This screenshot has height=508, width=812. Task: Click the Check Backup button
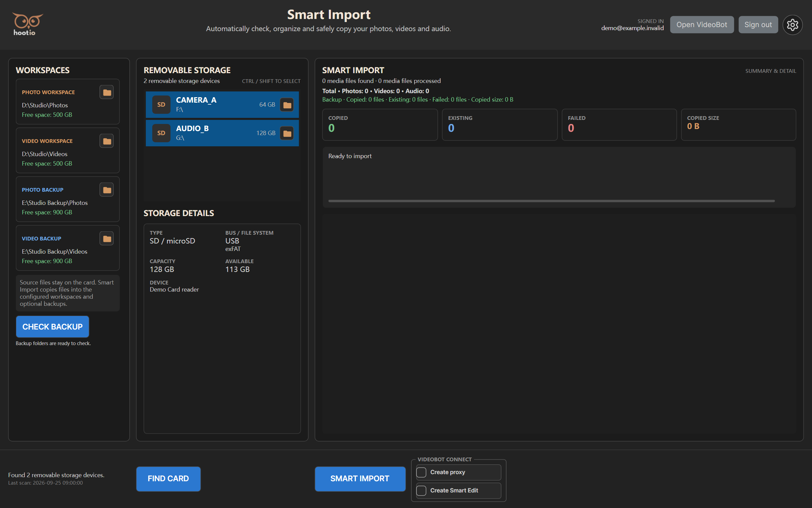click(x=52, y=326)
